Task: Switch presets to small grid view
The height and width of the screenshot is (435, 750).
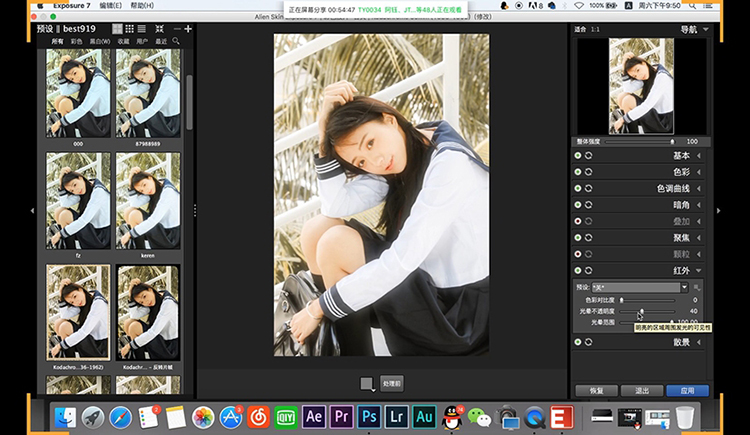Action: (130, 29)
